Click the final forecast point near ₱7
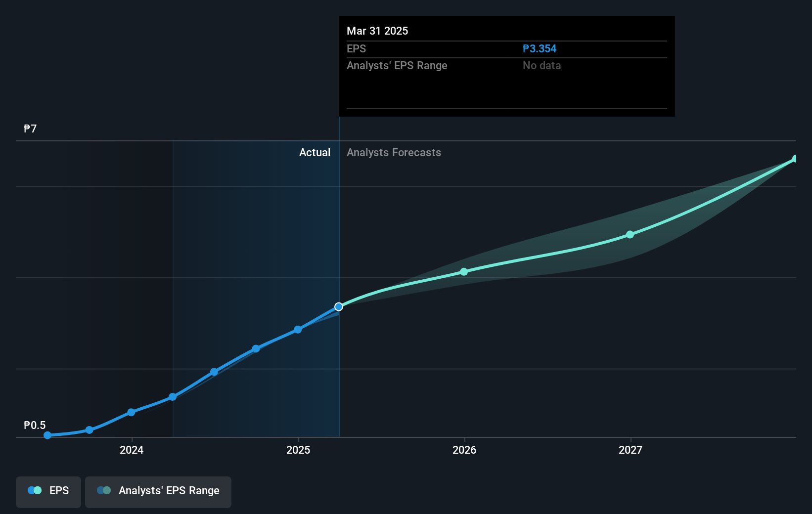Screen dimensions: 812x514 coord(795,159)
